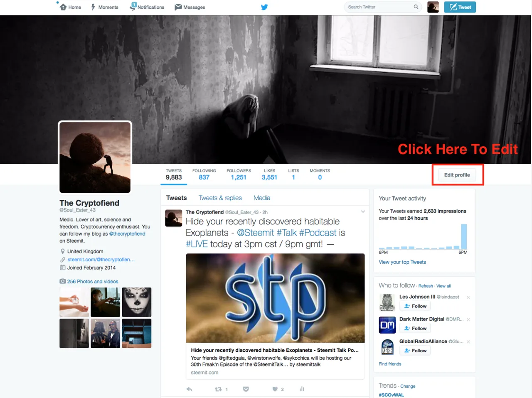Switch to Tweets & replies tab
This screenshot has height=398, width=532.
(220, 198)
